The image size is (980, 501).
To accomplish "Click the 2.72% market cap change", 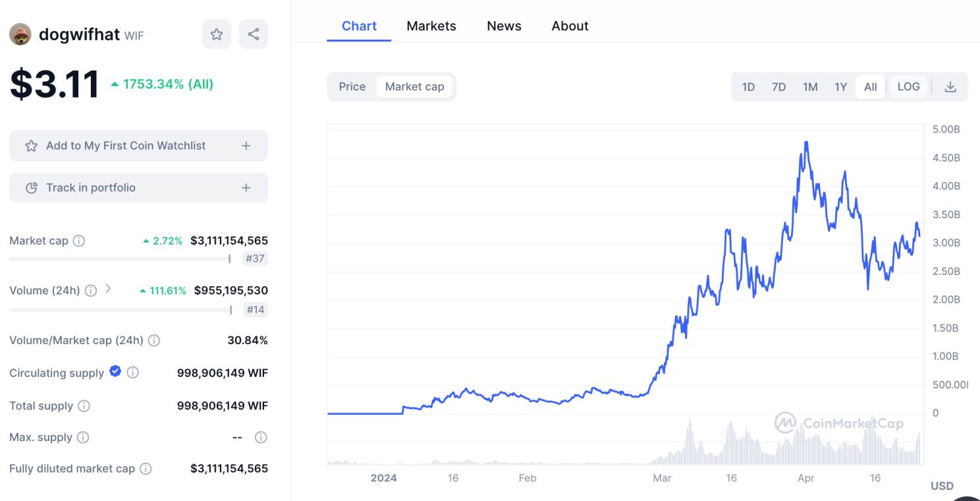I will pos(163,241).
